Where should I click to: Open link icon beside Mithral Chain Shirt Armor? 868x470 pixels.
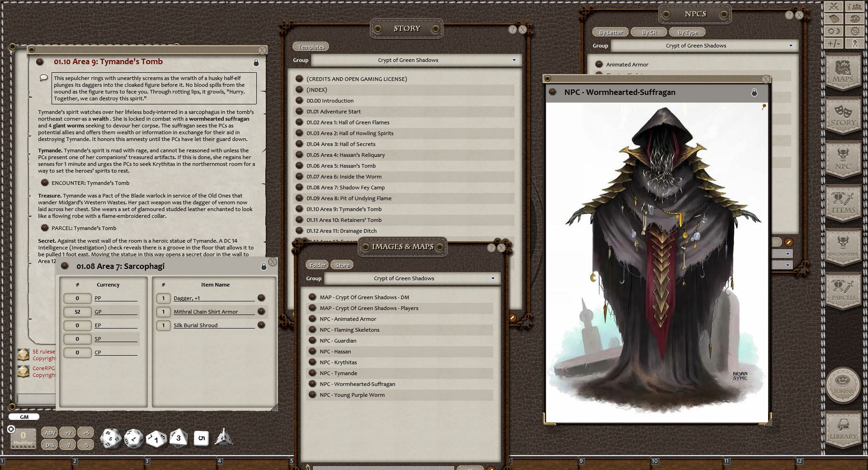[x=261, y=311]
